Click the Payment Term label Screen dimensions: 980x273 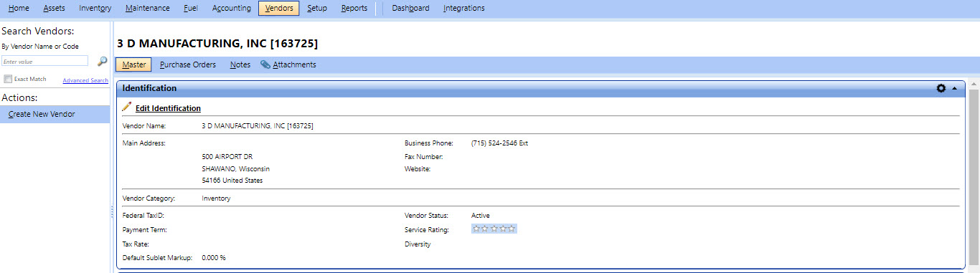(145, 230)
